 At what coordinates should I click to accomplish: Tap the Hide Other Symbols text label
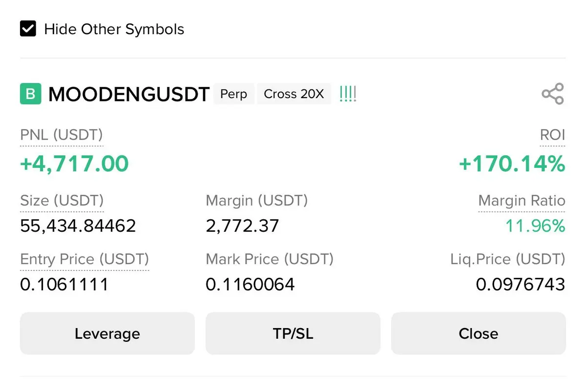(x=114, y=29)
